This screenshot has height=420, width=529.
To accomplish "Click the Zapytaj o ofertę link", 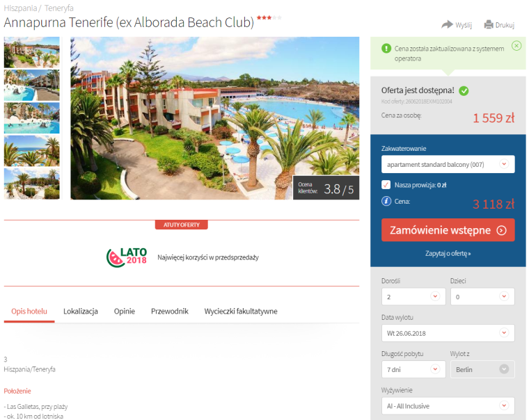I will pos(448,254).
